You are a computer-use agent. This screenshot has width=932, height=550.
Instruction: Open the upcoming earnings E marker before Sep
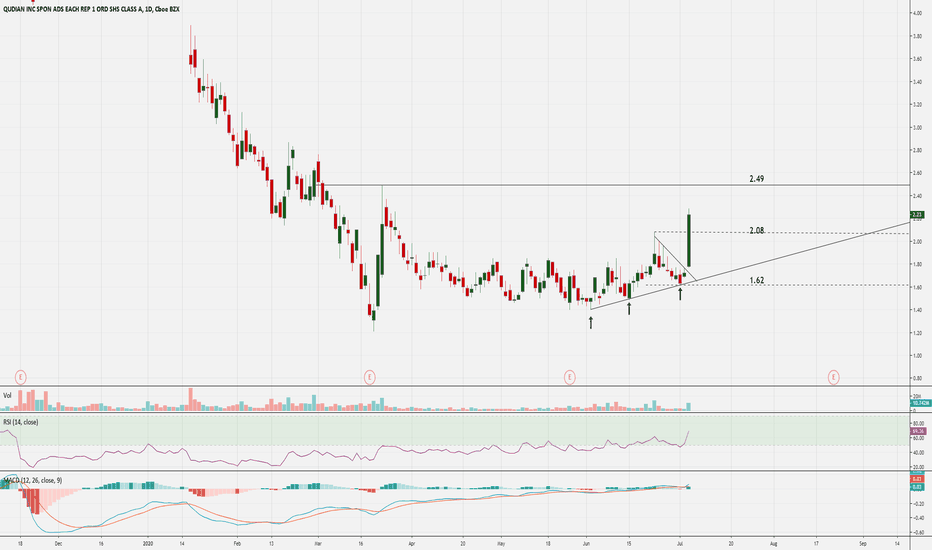(834, 377)
